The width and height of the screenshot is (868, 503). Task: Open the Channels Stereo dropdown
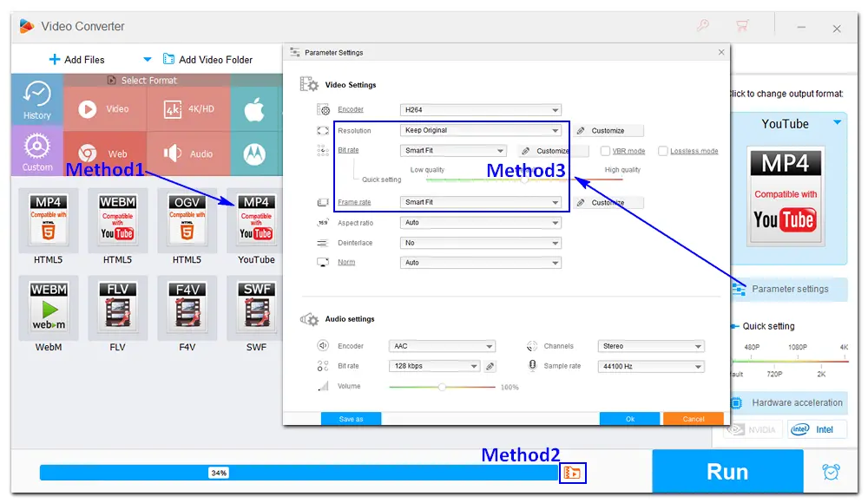coord(651,346)
